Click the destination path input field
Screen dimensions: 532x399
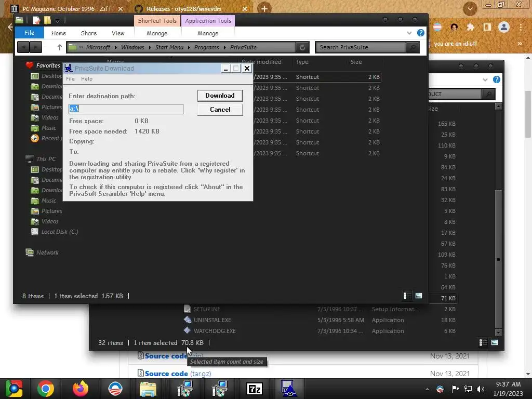click(x=126, y=109)
